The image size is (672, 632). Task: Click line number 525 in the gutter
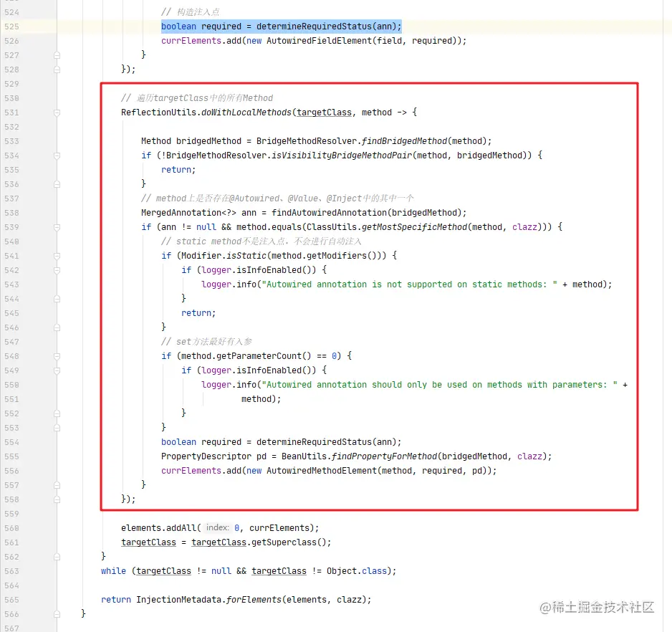(11, 27)
